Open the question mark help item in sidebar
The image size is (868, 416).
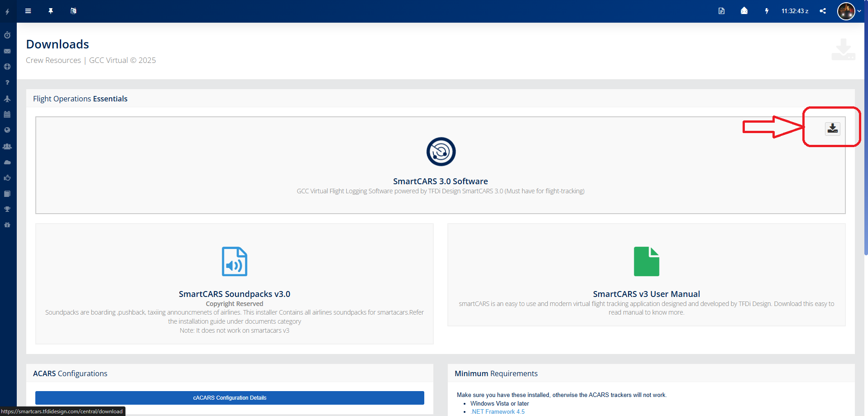click(7, 82)
